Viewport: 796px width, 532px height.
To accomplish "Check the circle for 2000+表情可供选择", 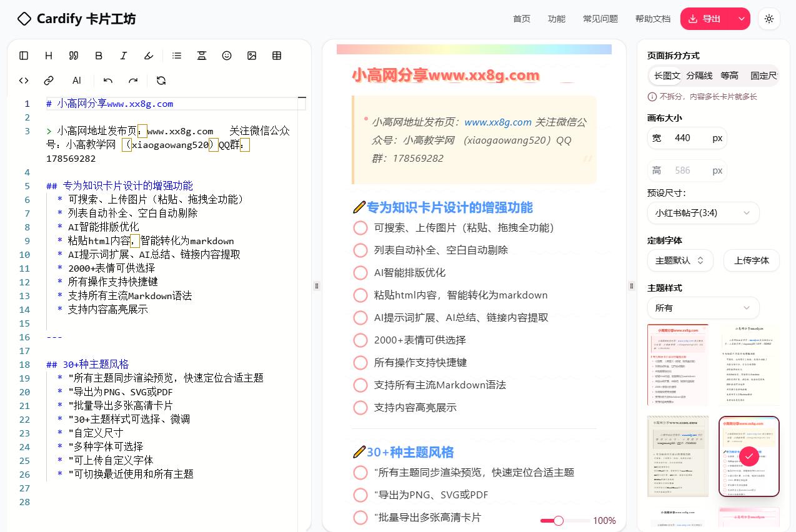I will 361,340.
